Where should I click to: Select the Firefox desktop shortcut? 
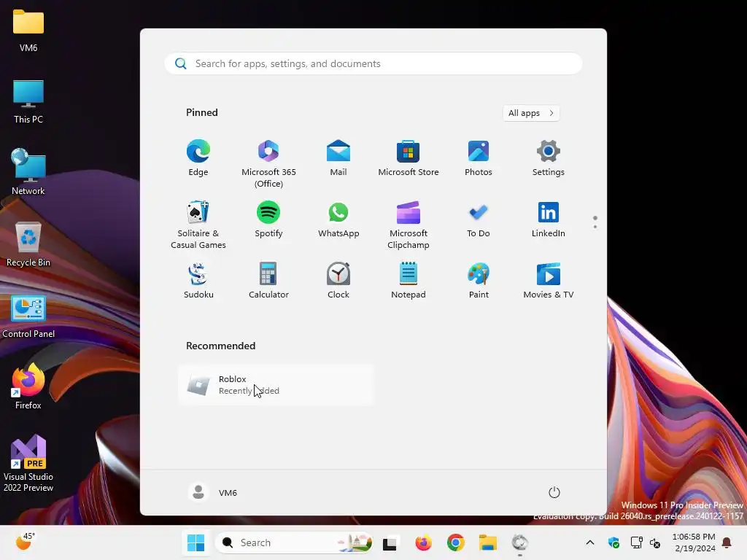(28, 386)
